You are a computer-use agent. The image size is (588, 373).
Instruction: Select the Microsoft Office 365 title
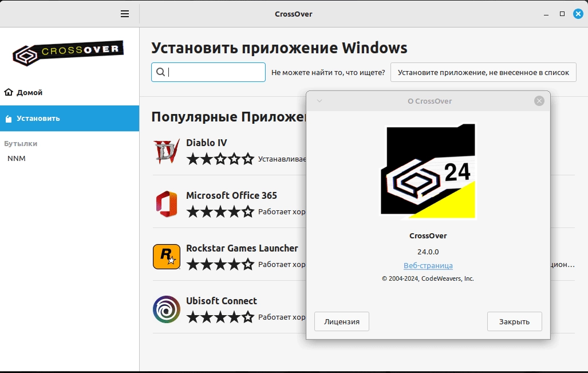(231, 195)
